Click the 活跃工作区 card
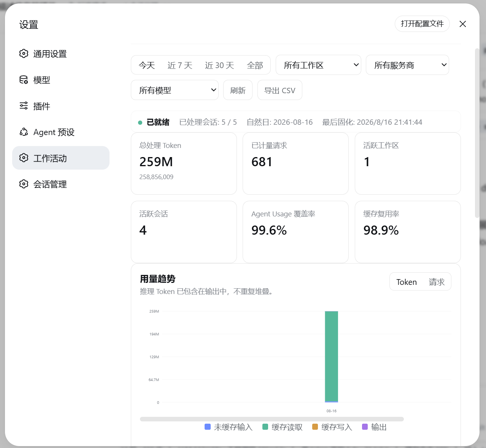Image resolution: width=486 pixels, height=448 pixels. (x=408, y=164)
